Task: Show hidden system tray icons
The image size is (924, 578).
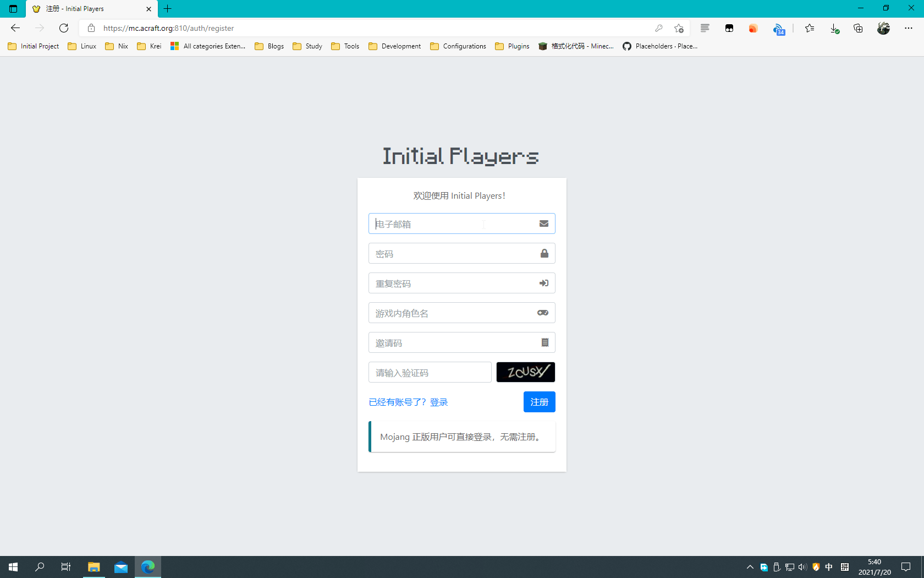Action: coord(750,567)
